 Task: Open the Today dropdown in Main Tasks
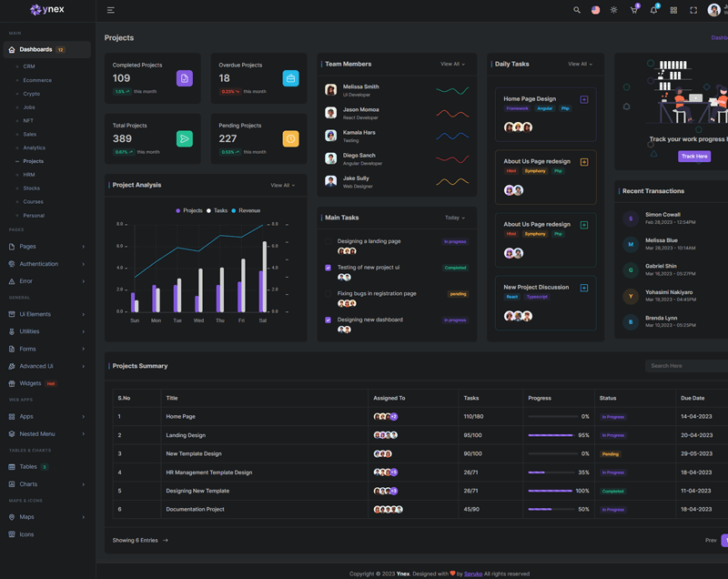(454, 218)
